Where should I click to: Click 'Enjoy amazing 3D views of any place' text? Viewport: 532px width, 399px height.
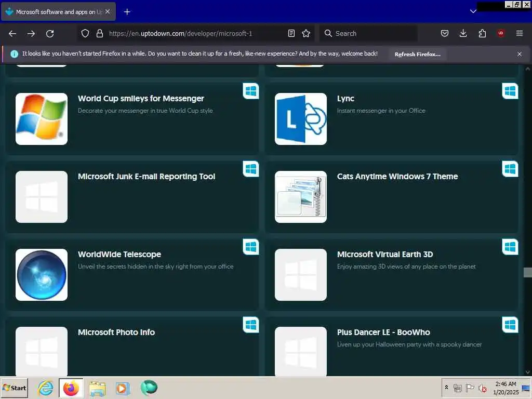(406, 267)
